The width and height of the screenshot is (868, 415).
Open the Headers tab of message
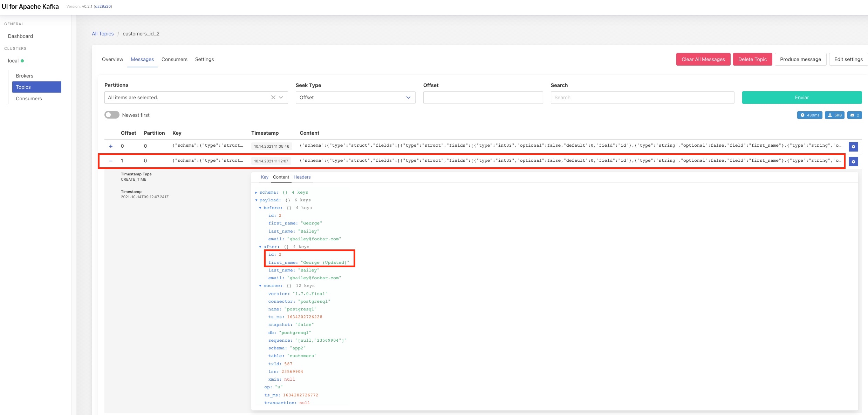coord(302,177)
